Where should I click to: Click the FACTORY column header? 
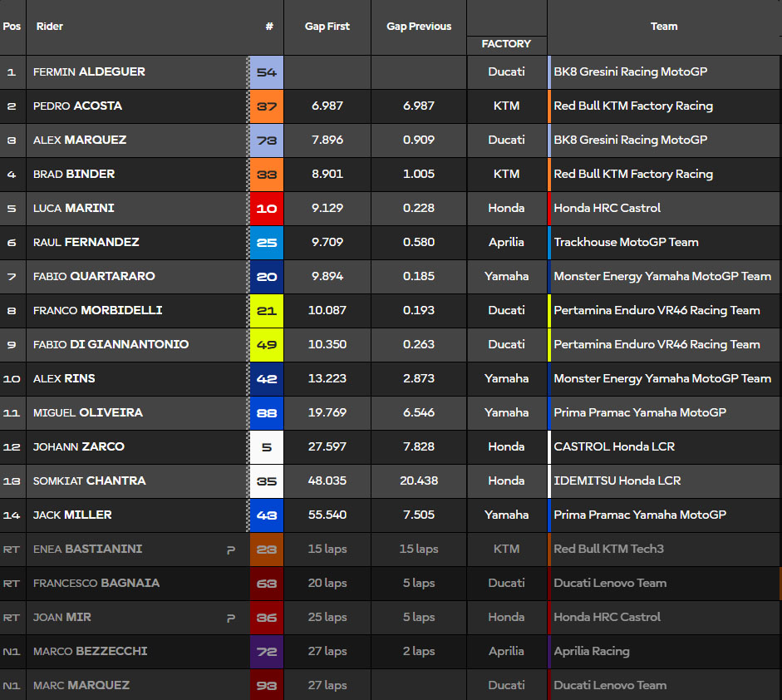click(x=506, y=44)
